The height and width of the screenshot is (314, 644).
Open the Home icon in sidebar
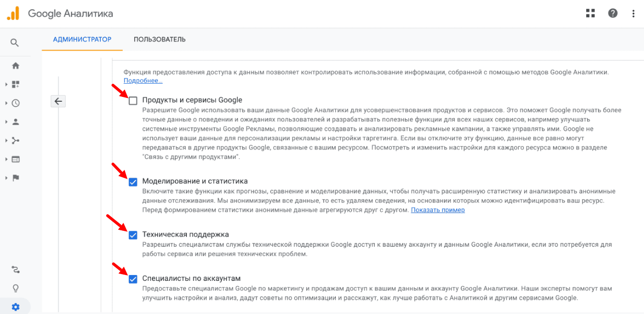(16, 66)
